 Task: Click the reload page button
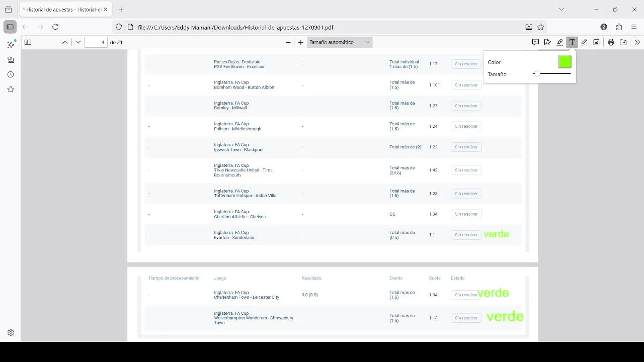55,27
